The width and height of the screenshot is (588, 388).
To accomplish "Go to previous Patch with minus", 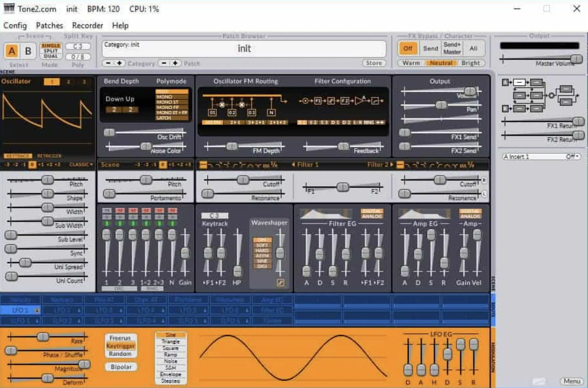I will (164, 63).
